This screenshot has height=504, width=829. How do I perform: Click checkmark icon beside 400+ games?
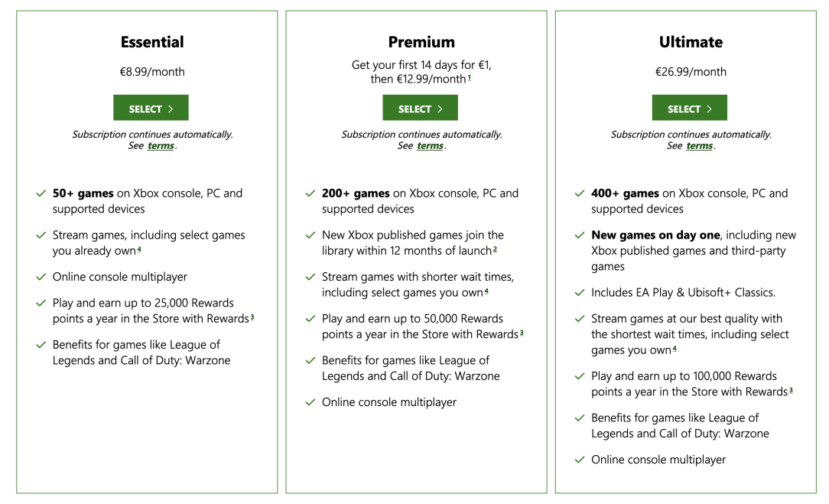coord(579,193)
